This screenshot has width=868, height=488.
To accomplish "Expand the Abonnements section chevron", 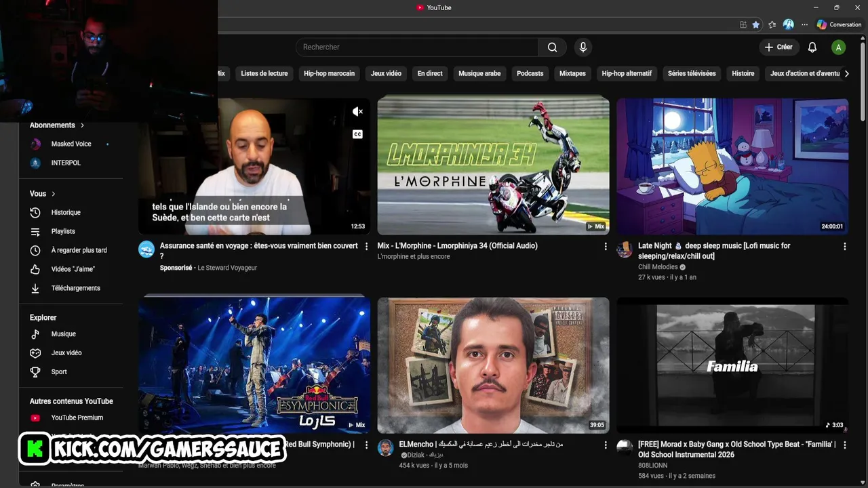I will pos(83,125).
